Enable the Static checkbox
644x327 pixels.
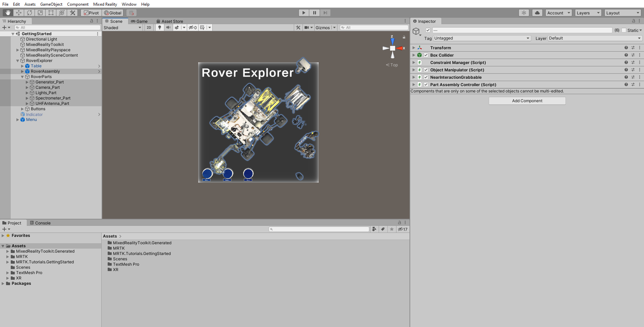pos(624,30)
